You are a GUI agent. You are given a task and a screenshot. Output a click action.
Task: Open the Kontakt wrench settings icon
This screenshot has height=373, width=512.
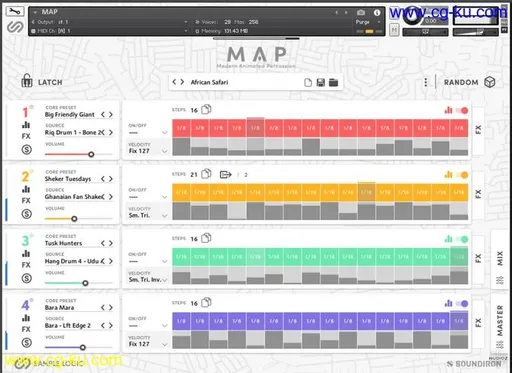coord(15,12)
